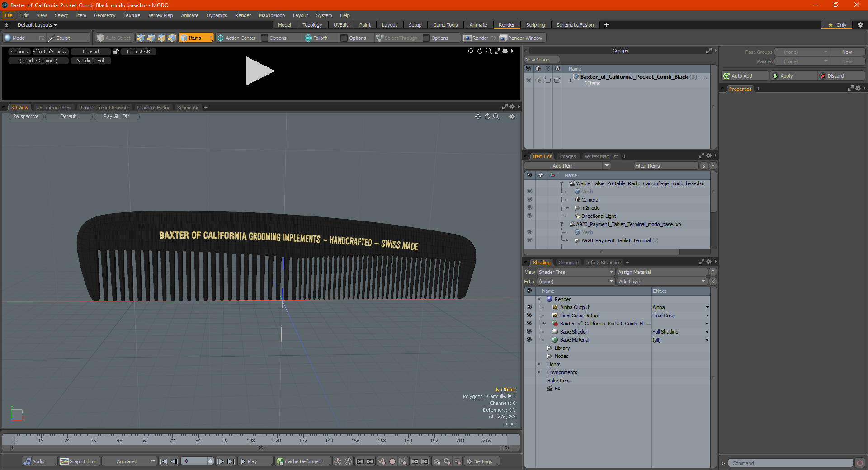Screen dimensions: 868x470
Task: Toggle visibility of Base Material
Action: (529, 339)
